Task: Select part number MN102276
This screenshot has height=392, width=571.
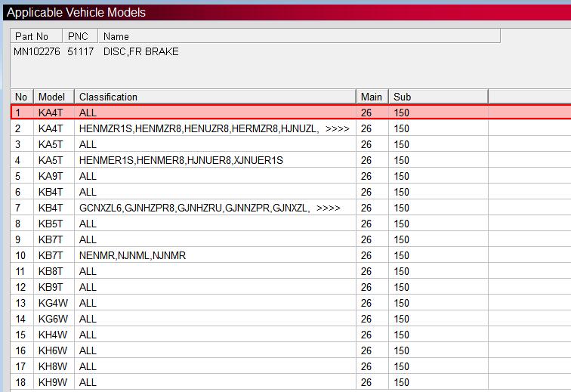Action: pos(36,51)
